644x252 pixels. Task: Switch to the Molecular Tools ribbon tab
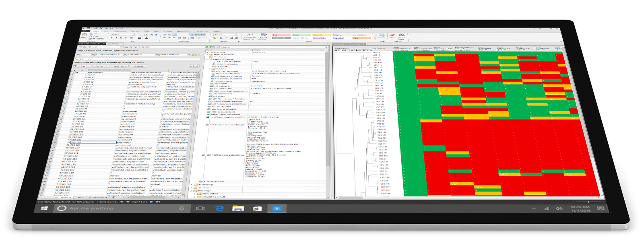pos(184,31)
